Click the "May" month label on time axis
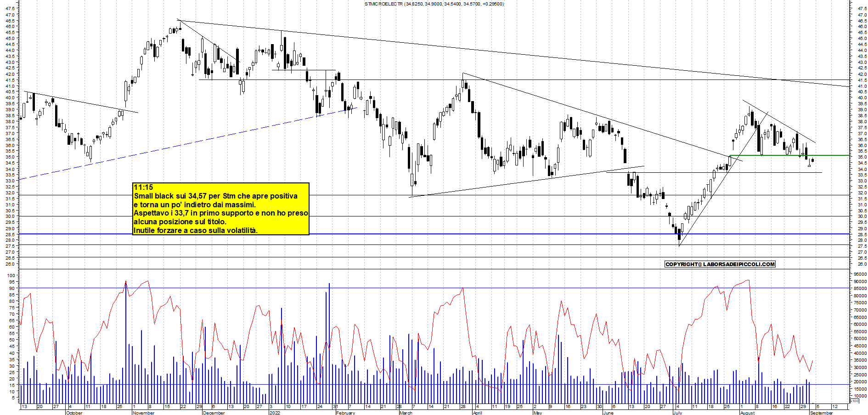This screenshot has width=868, height=415. pos(537,413)
